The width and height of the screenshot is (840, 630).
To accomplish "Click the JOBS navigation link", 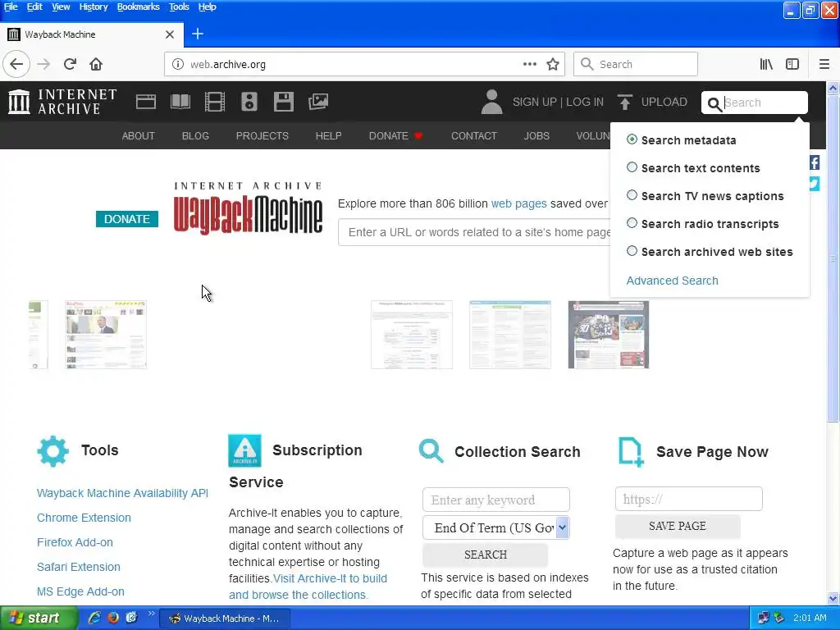I will pos(536,136).
